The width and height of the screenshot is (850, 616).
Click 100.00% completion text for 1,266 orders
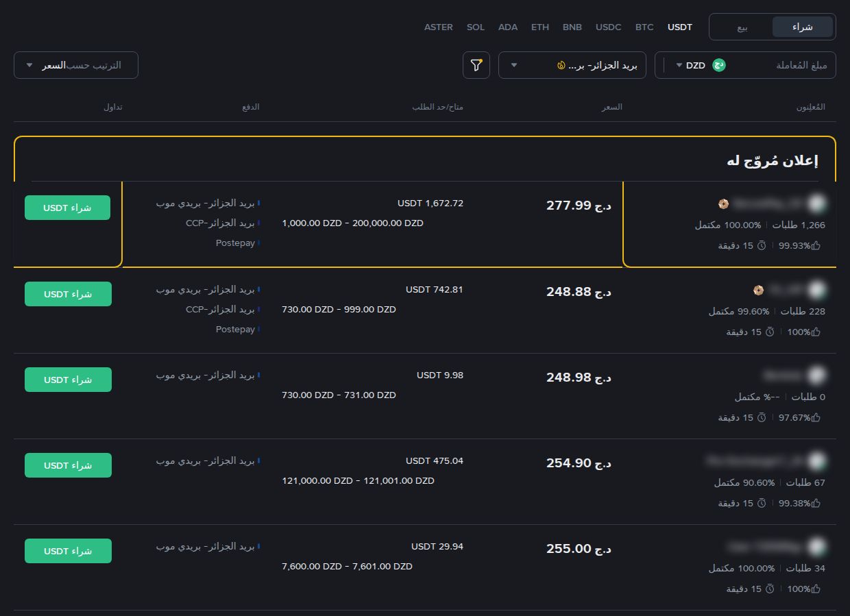[728, 225]
